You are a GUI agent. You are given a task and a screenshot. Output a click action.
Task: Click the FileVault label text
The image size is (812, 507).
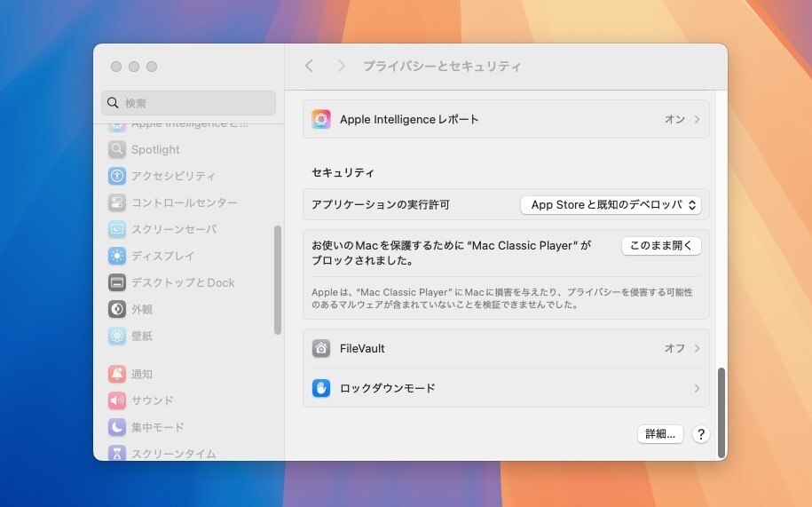point(362,349)
